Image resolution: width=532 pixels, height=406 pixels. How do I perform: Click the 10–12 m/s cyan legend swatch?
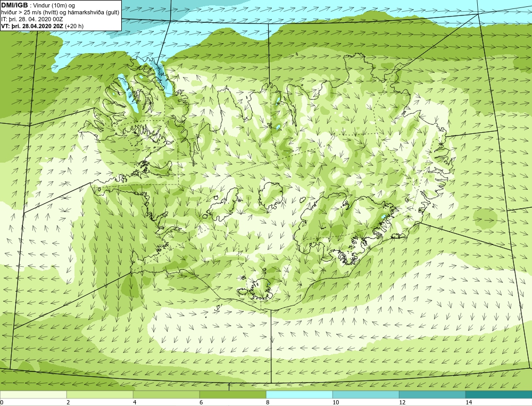click(366, 394)
